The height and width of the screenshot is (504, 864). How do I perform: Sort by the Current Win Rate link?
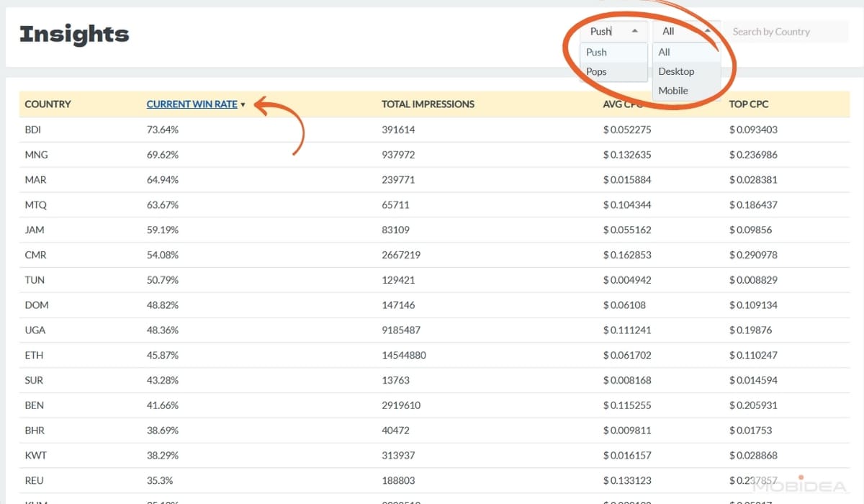[x=192, y=104]
